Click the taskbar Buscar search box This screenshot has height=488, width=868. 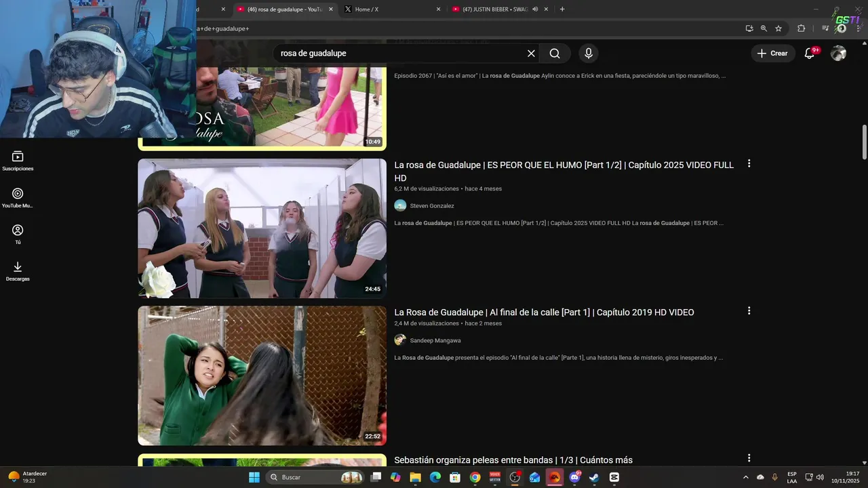point(316,477)
